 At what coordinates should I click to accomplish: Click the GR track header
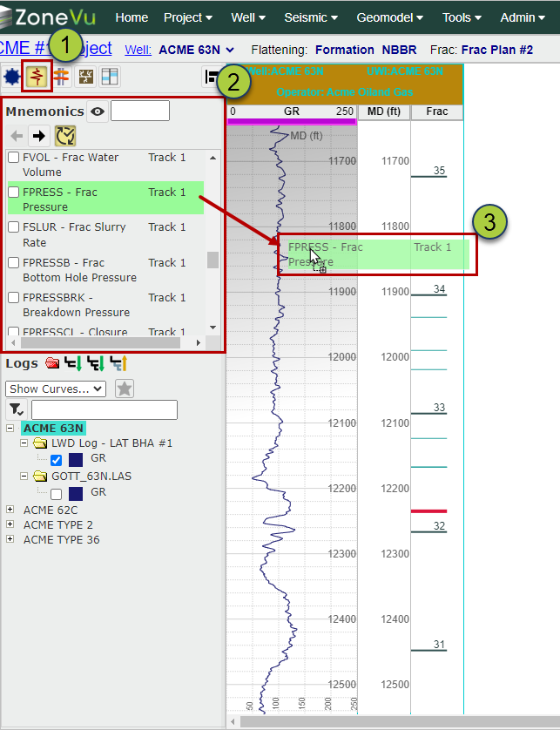[292, 112]
